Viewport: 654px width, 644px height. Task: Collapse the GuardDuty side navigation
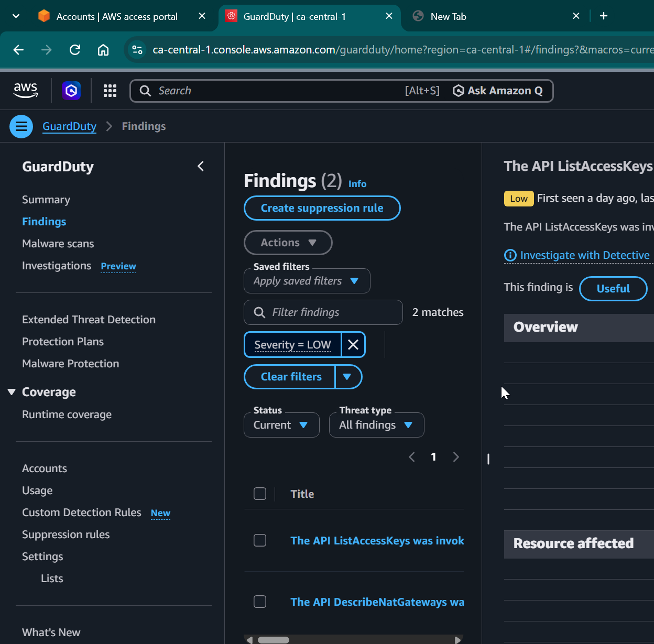[201, 167]
